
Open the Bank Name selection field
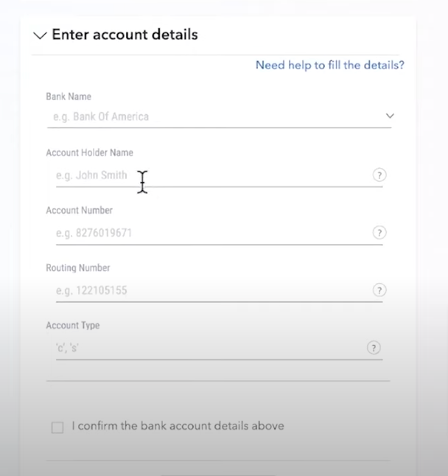coord(214,116)
